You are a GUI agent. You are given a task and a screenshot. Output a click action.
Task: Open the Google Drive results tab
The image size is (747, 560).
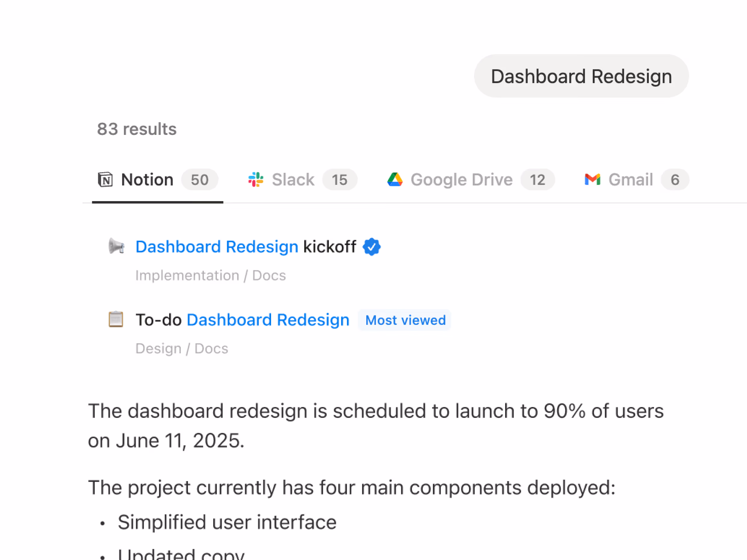click(x=461, y=179)
